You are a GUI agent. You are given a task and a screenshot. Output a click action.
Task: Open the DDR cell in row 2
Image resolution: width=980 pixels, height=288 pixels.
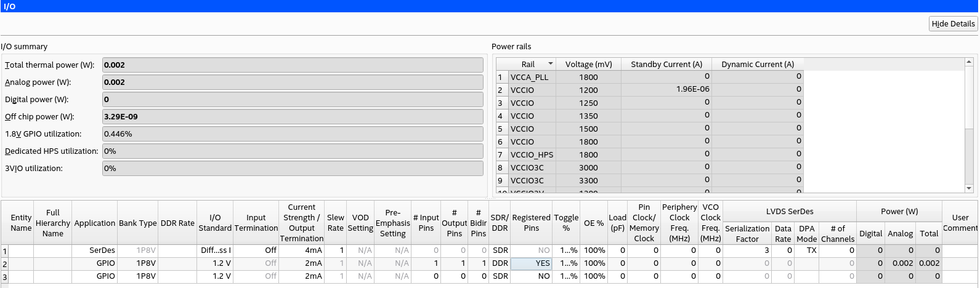click(x=500, y=263)
